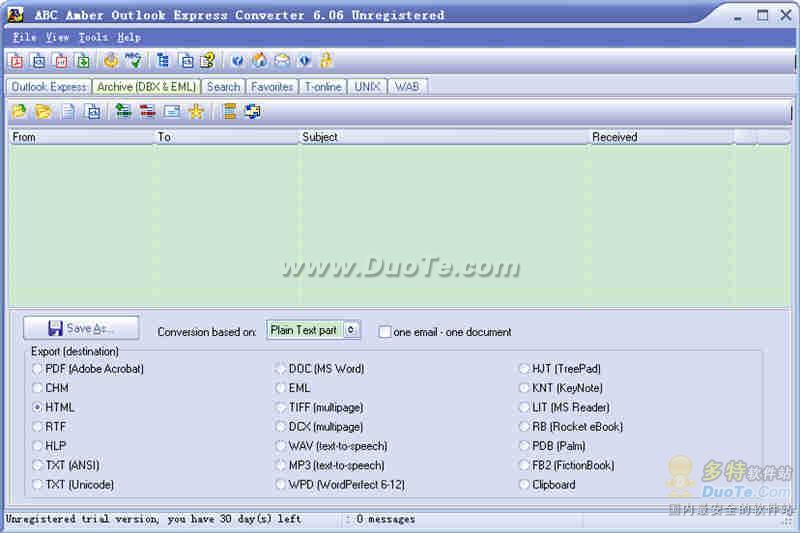
Task: Click the open envelope email icon in top toolbar
Action: point(282,61)
